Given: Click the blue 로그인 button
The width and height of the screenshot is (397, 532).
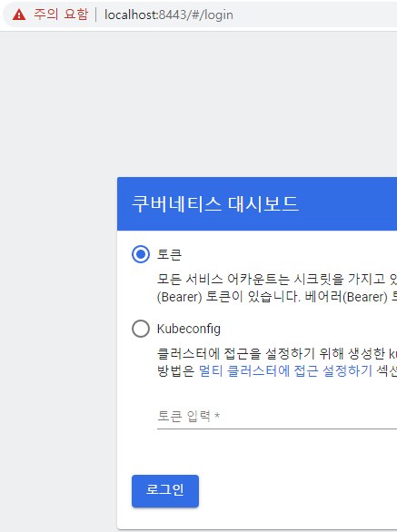Looking at the screenshot, I should point(165,491).
